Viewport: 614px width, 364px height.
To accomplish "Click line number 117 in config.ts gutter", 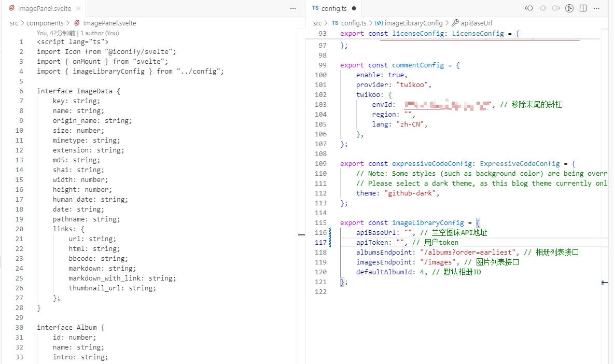I will 321,242.
